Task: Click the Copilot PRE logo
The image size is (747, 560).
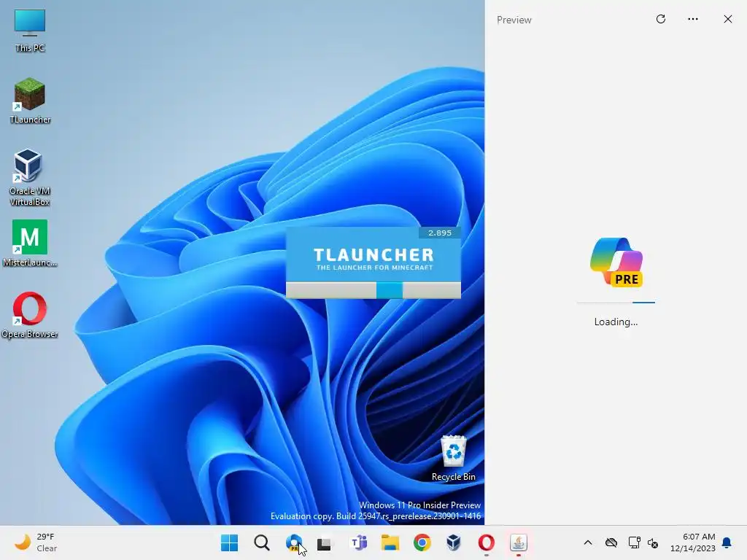Action: [616, 262]
